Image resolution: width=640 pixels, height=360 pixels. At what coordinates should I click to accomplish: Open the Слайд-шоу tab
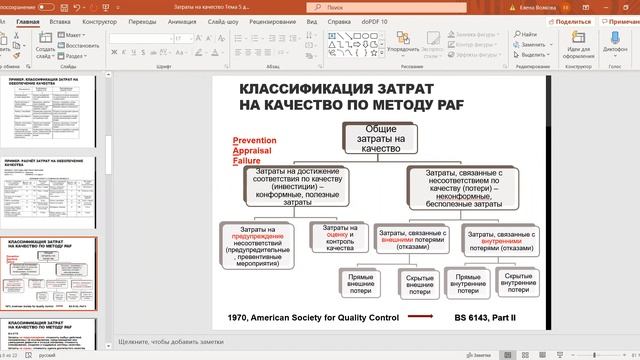click(x=222, y=22)
